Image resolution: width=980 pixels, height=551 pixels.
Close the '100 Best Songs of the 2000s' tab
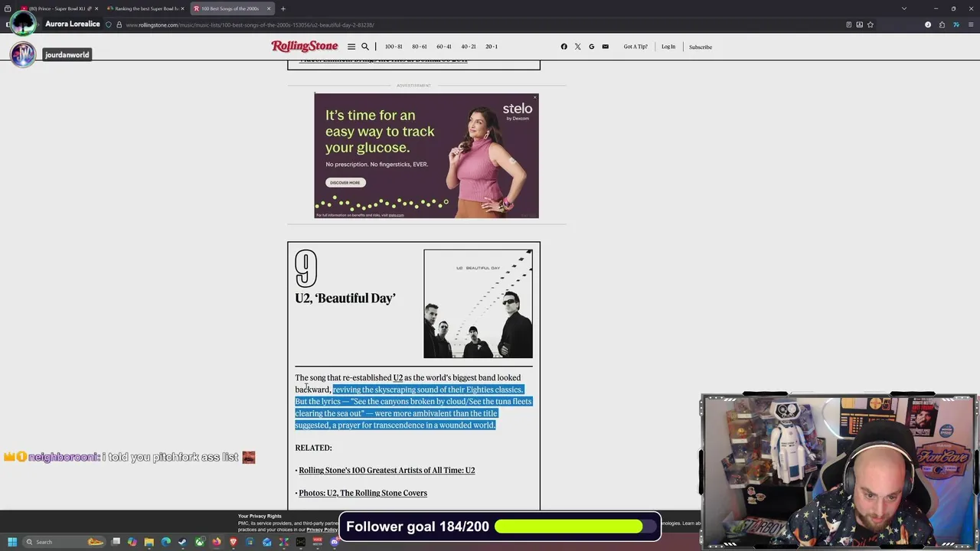click(269, 8)
